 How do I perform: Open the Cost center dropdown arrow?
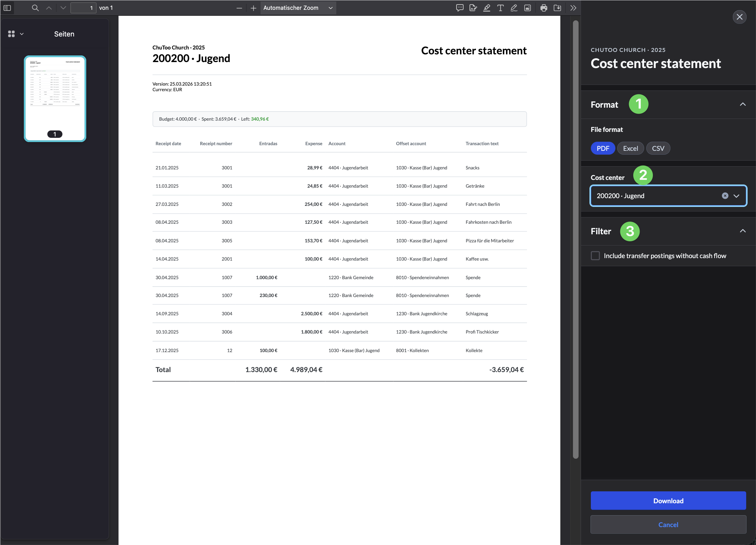pyautogui.click(x=736, y=196)
